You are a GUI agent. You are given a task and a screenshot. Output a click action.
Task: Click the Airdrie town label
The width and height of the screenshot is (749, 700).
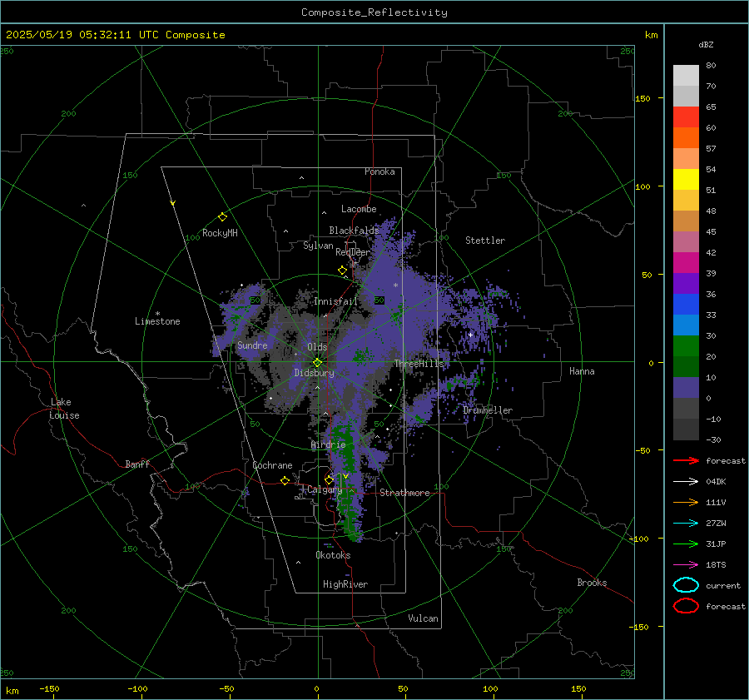(x=328, y=444)
